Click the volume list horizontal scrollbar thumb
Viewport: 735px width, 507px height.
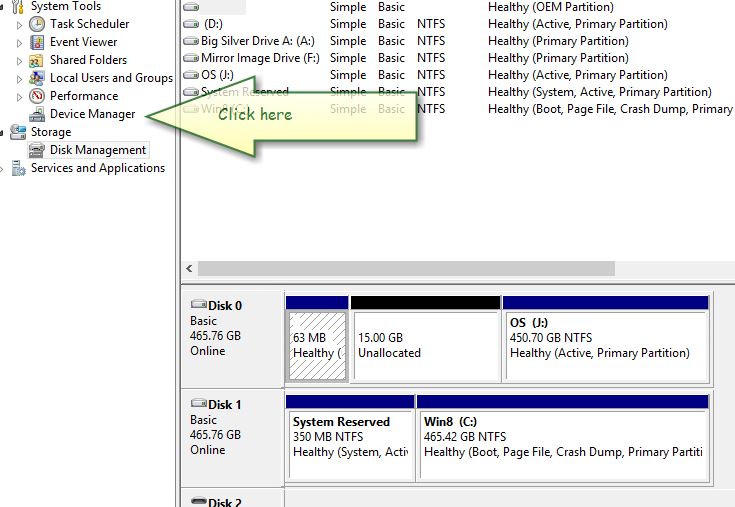406,268
